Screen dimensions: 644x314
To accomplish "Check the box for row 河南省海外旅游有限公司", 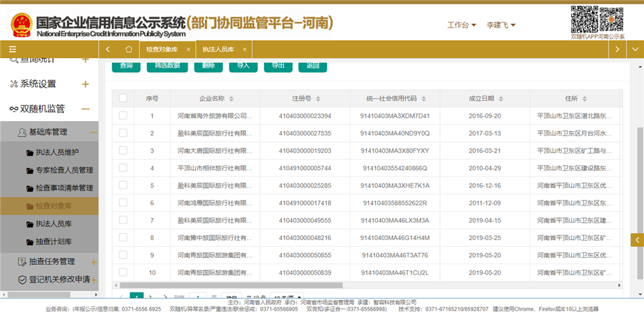I will (x=123, y=116).
